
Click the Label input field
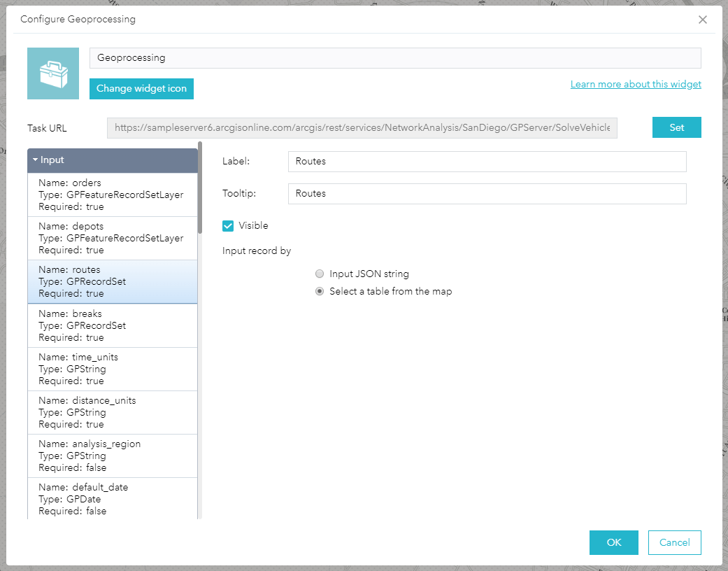click(487, 162)
